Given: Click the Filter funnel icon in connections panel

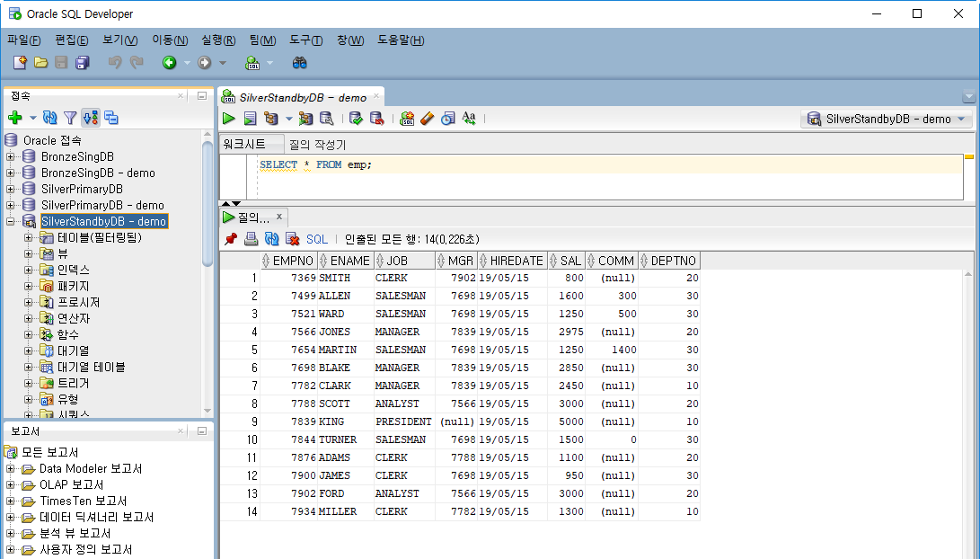Looking at the screenshot, I should click(x=70, y=118).
